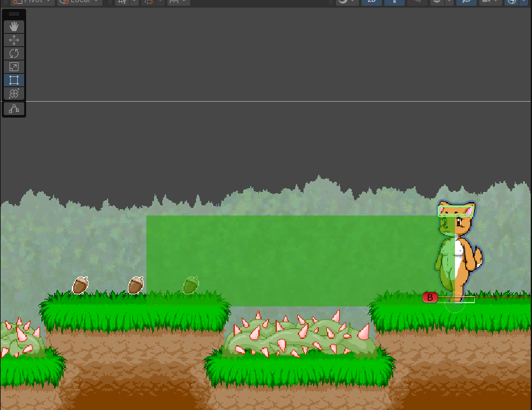
Task: Click the tools overlay grip handle
Action: click(x=14, y=14)
